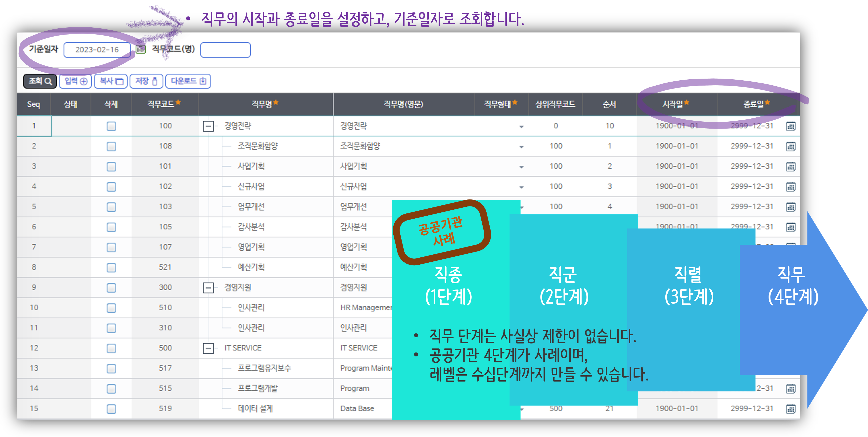Collapse the 경영지원 tree node

[x=208, y=288]
